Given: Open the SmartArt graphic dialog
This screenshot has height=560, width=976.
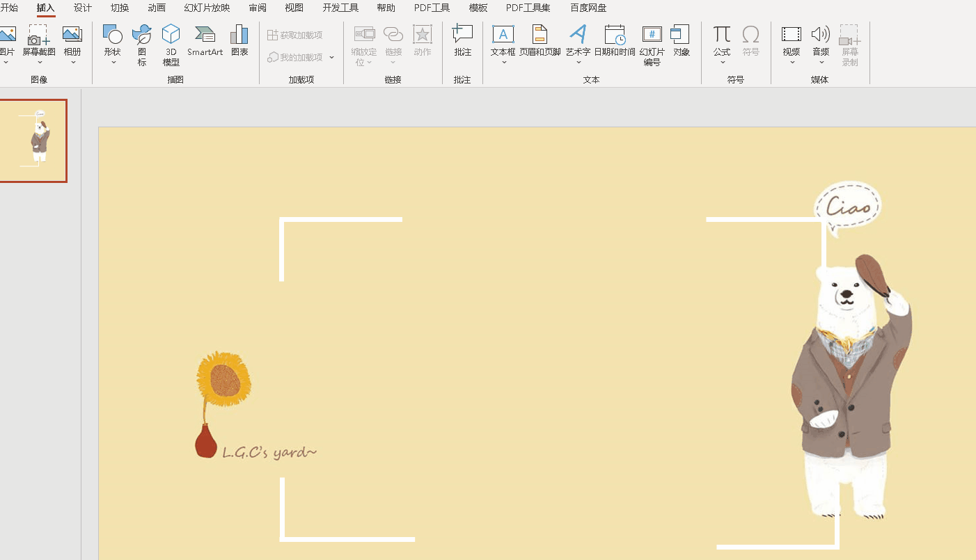Looking at the screenshot, I should [205, 40].
